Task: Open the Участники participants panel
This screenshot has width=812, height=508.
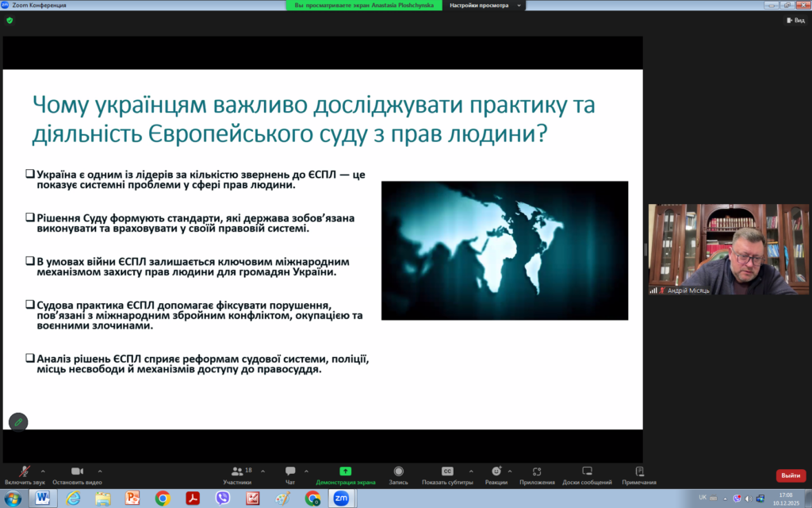Action: pos(236,471)
